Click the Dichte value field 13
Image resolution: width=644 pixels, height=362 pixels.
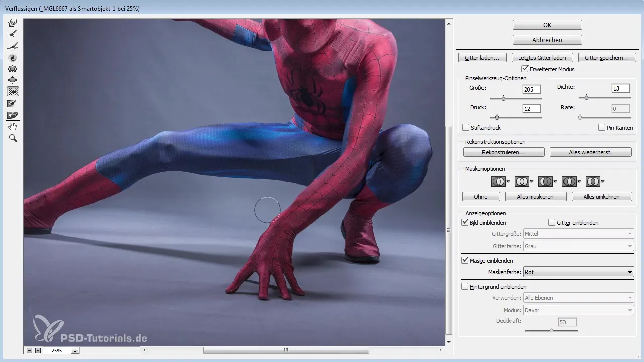pyautogui.click(x=621, y=88)
